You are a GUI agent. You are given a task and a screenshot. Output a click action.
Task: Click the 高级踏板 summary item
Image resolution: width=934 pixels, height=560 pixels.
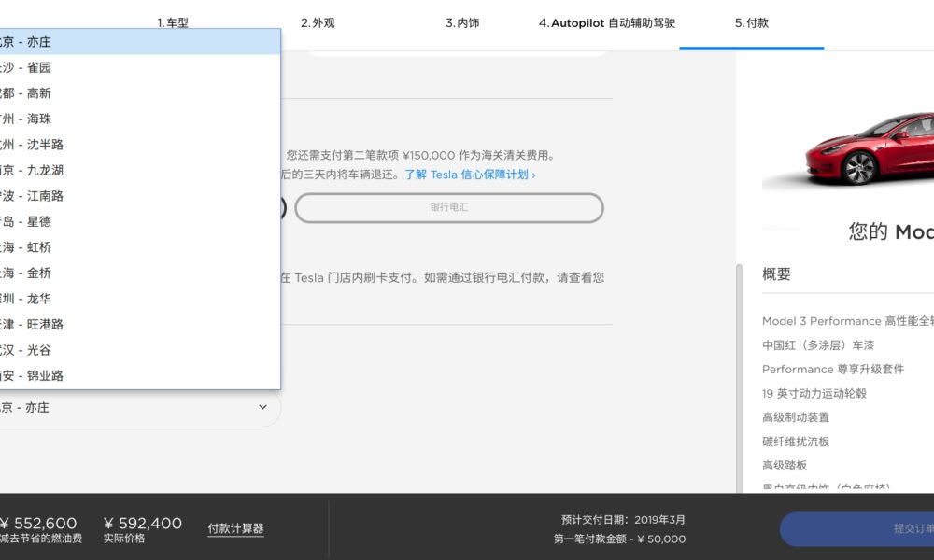[x=785, y=466]
